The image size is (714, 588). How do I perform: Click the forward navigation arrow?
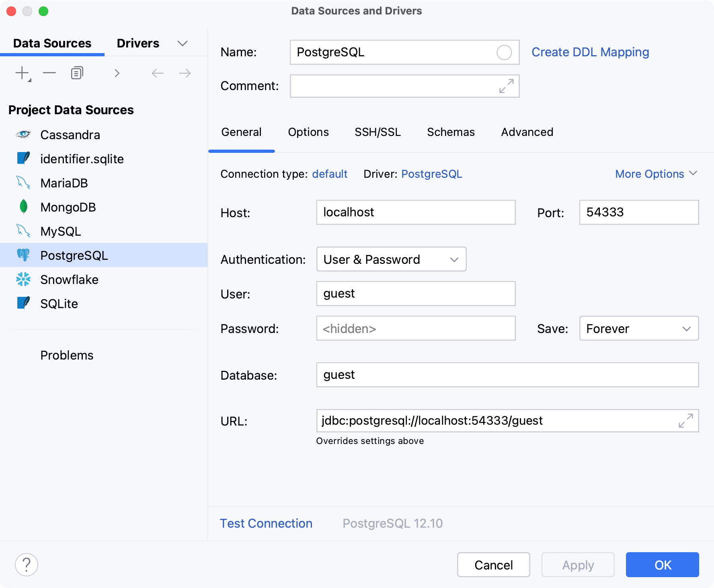pyautogui.click(x=185, y=73)
